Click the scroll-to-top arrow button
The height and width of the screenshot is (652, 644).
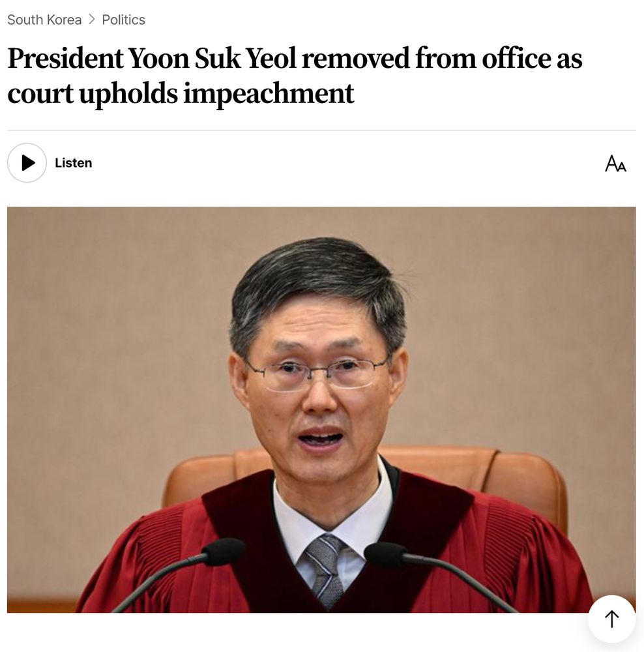coord(611,619)
